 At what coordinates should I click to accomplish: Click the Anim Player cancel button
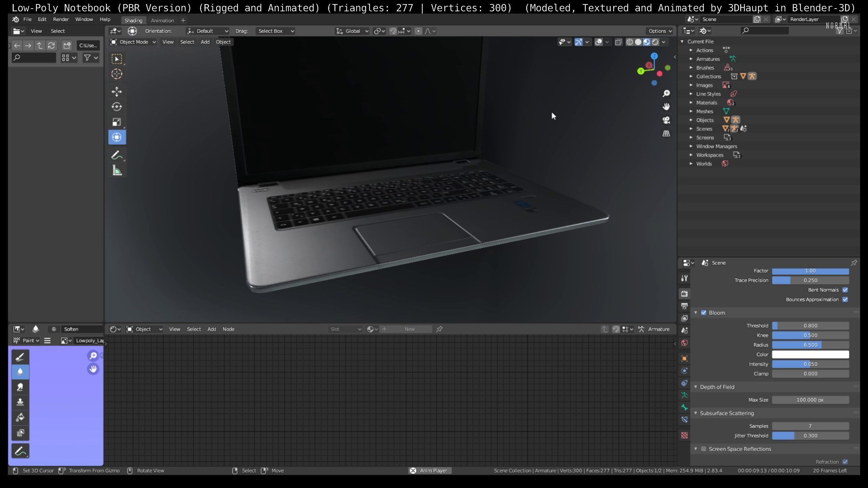click(x=413, y=471)
